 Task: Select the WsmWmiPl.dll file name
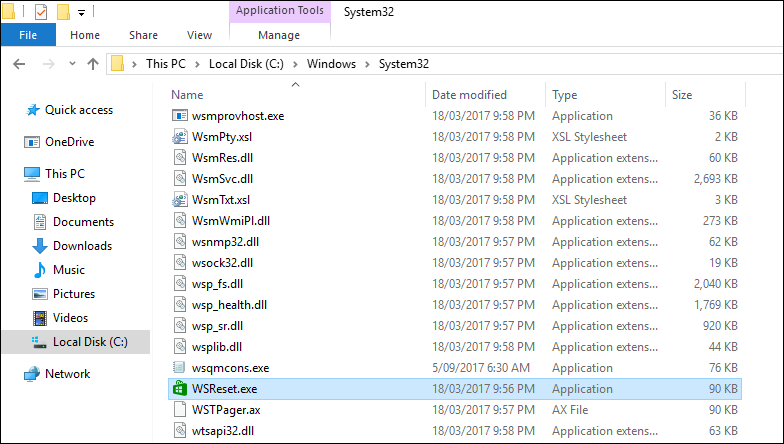(x=231, y=221)
